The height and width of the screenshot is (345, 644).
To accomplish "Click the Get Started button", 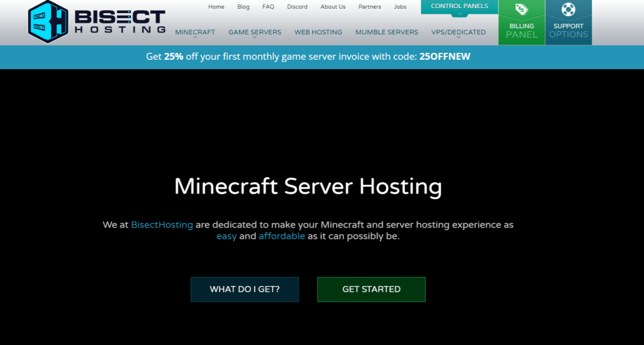I will click(371, 289).
